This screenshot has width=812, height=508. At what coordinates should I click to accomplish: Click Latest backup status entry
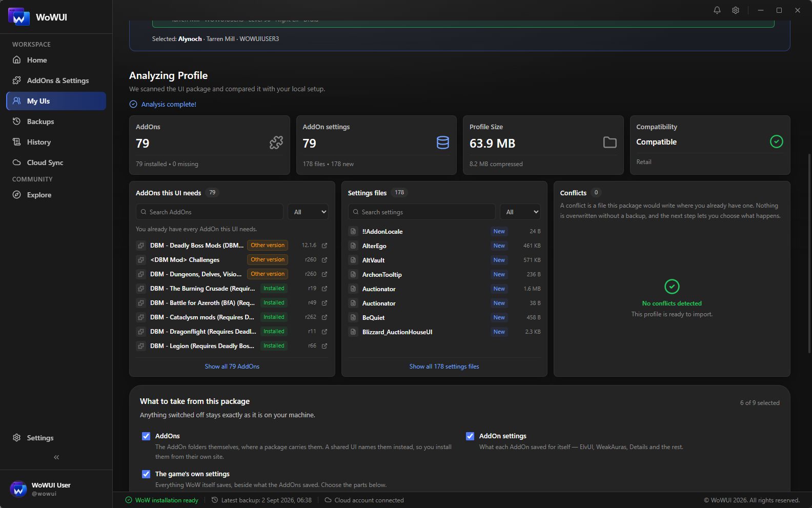click(261, 500)
